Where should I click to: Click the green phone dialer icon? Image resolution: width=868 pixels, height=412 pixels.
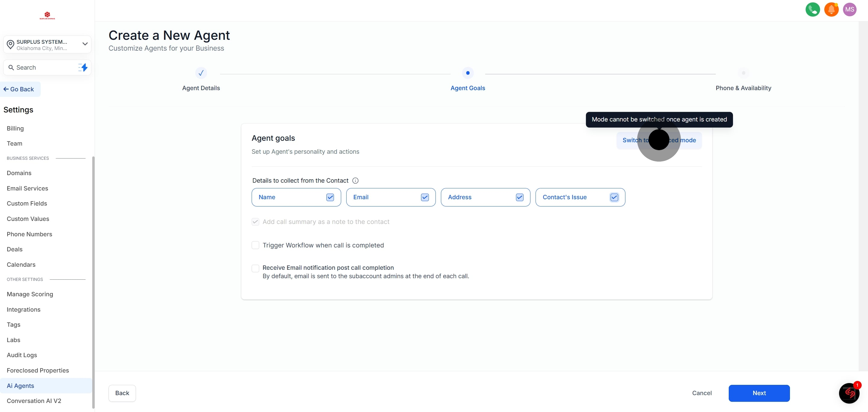coord(813,9)
